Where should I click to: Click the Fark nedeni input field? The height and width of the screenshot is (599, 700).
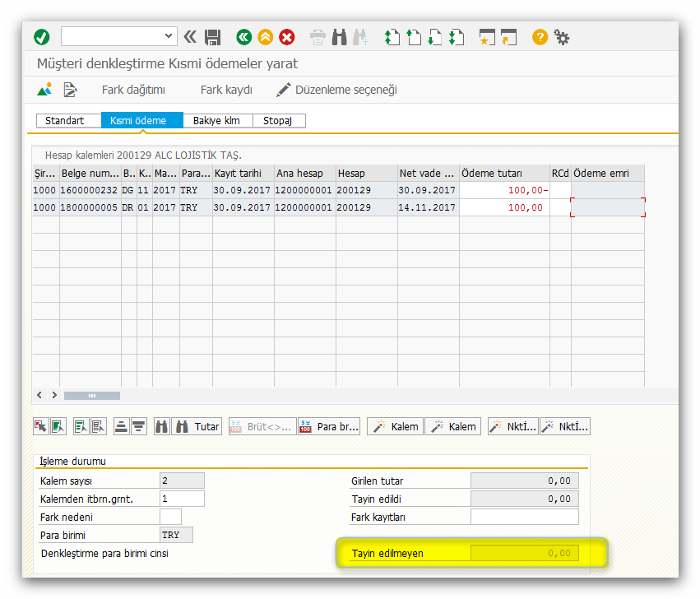[x=170, y=517]
